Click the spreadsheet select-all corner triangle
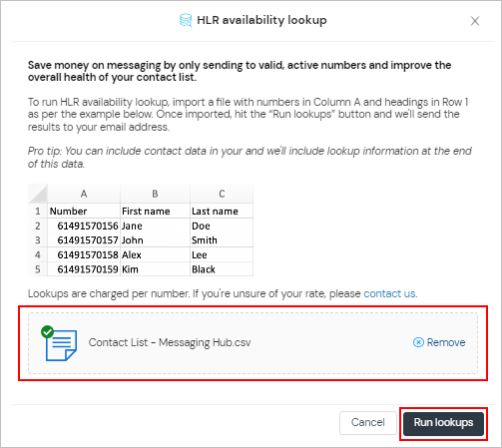Image resolution: width=502 pixels, height=448 pixels. tap(38, 194)
